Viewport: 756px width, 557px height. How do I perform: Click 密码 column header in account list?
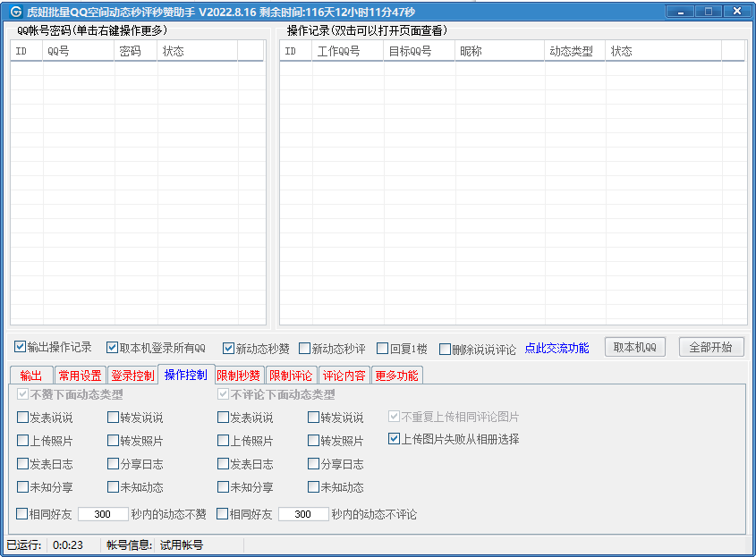point(136,51)
